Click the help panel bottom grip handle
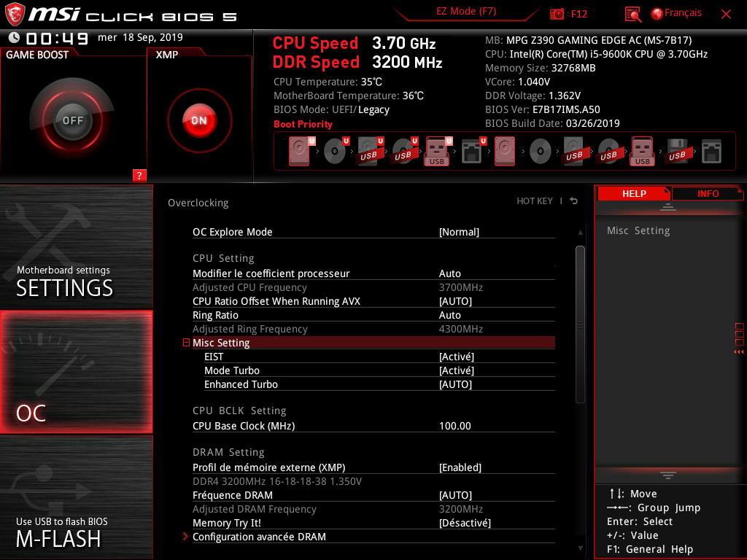 tap(668, 475)
